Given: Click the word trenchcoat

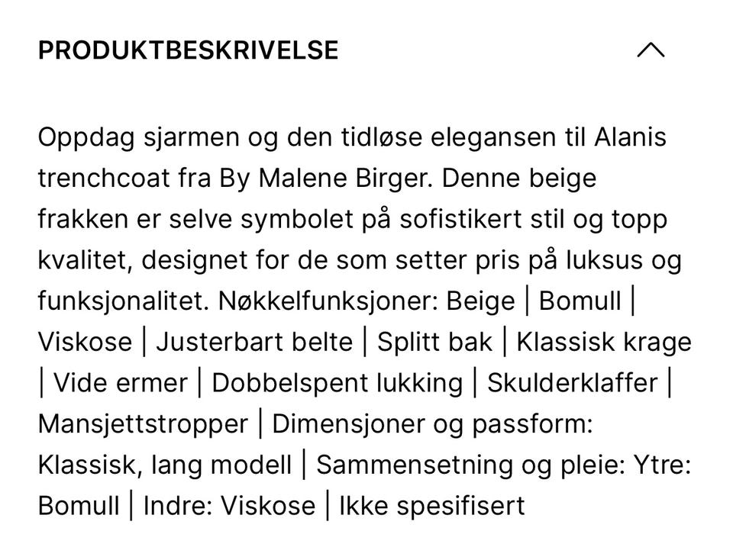Looking at the screenshot, I should tap(104, 177).
